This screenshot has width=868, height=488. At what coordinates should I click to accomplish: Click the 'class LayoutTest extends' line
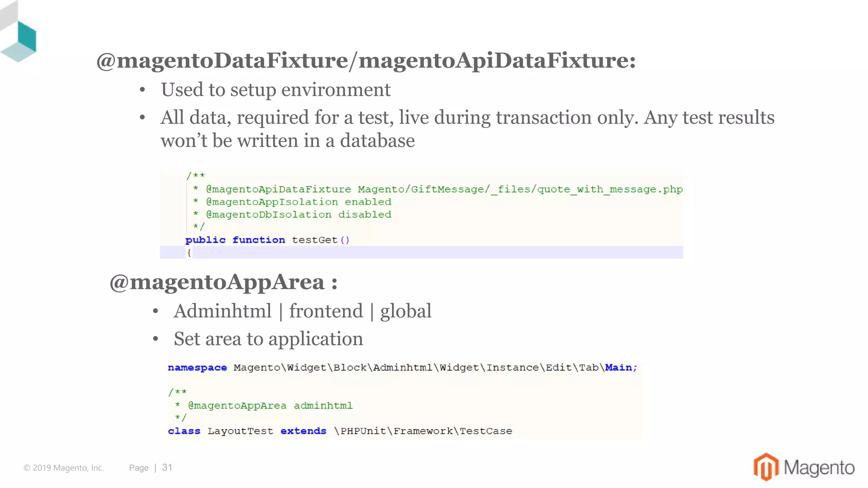point(340,431)
